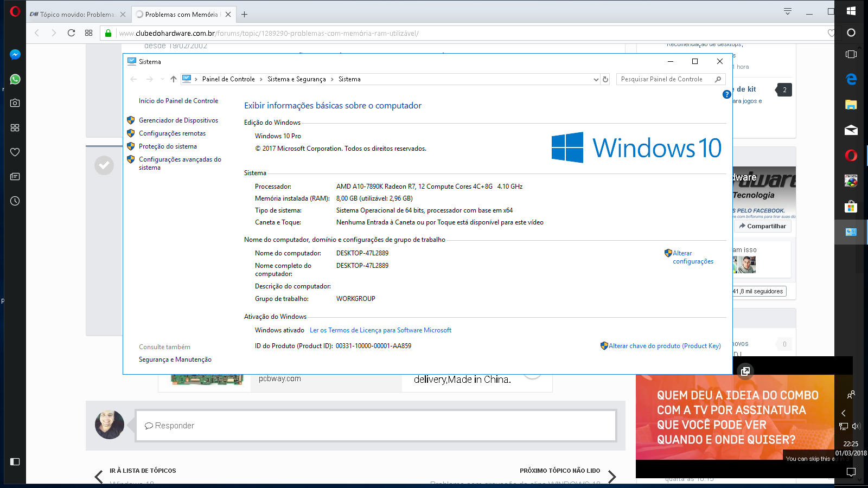This screenshot has width=868, height=488.
Task: Open 'Configurações remotas'
Action: click(172, 133)
